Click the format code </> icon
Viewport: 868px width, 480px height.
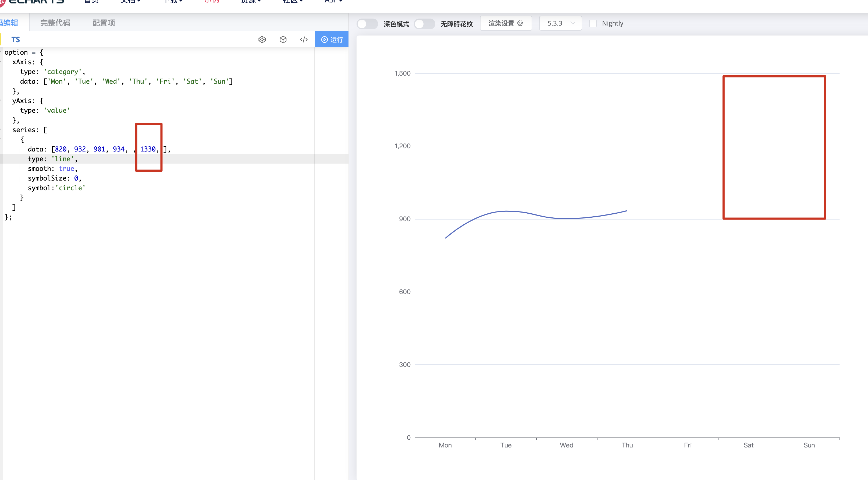[304, 40]
